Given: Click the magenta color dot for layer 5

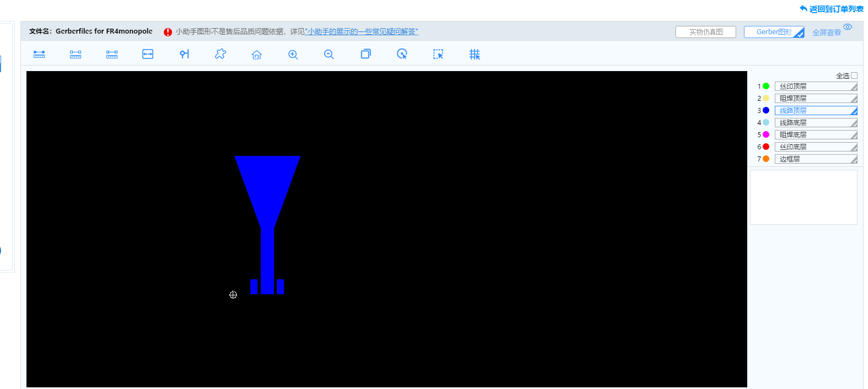Looking at the screenshot, I should [x=766, y=134].
